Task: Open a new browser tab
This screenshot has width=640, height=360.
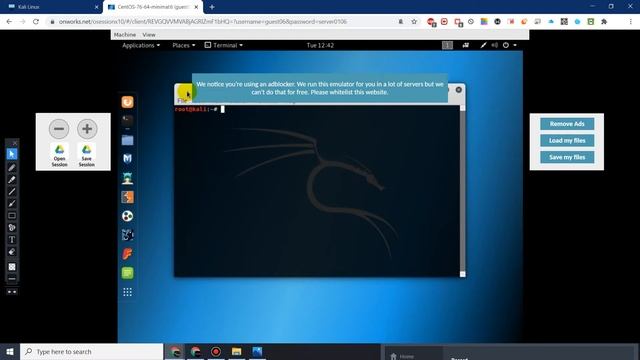Action: [212, 7]
